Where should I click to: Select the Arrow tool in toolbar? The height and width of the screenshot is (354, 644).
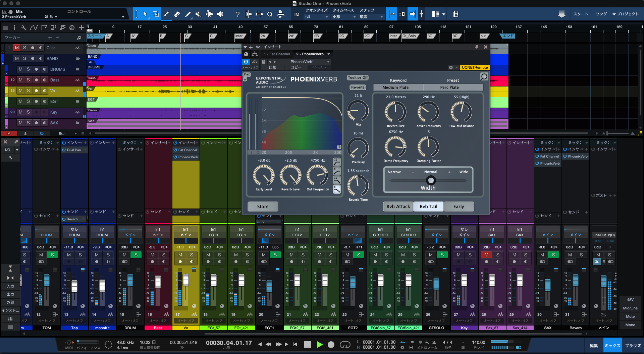coord(145,14)
